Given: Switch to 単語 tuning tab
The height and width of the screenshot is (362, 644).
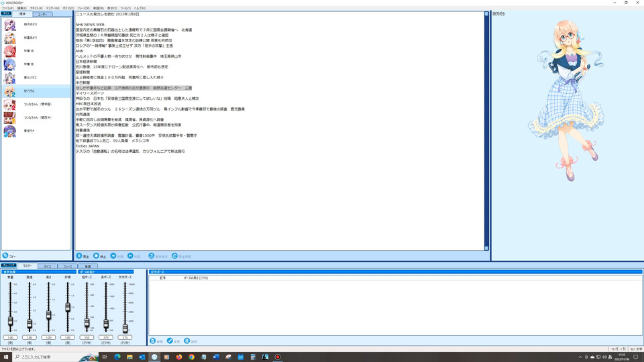Looking at the screenshot, I should point(87,266).
